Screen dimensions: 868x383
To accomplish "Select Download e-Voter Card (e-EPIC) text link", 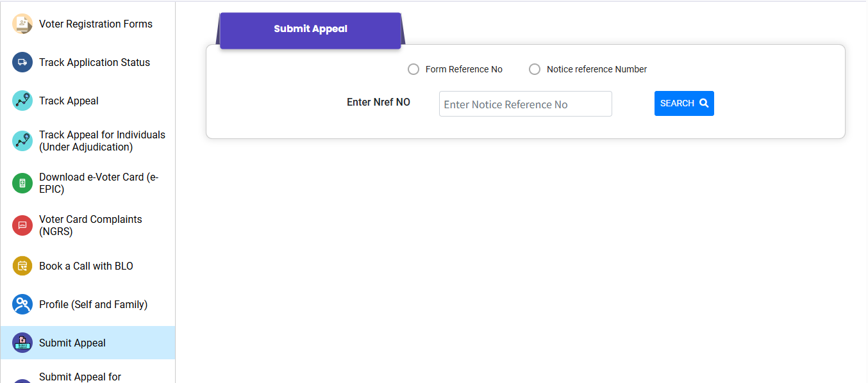I will click(99, 183).
